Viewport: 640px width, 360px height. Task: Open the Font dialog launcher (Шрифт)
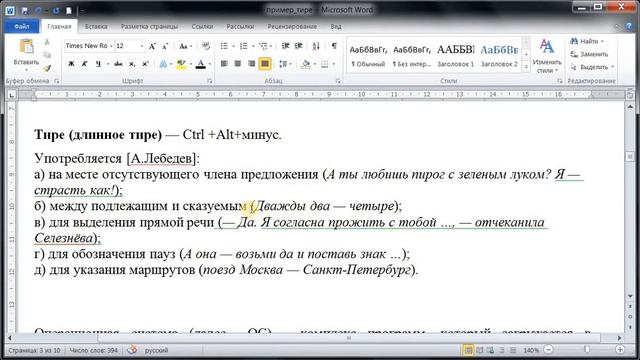(x=210, y=81)
